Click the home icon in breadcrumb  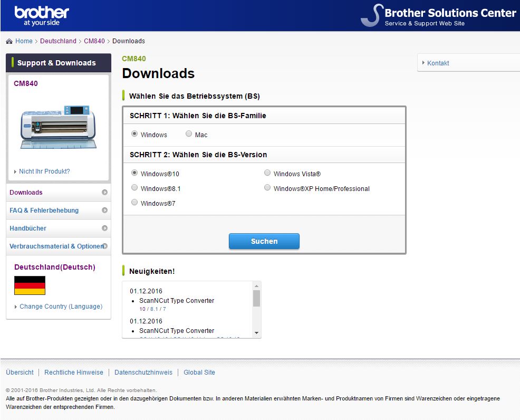tap(9, 41)
